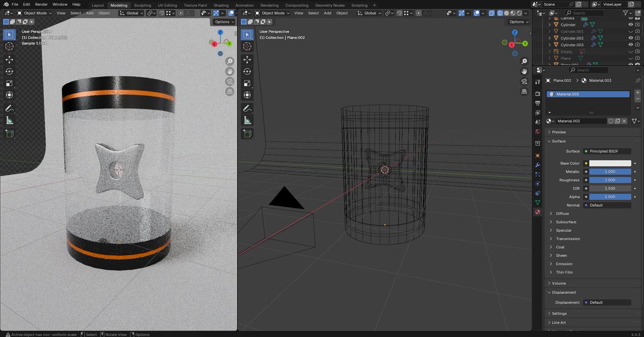Switch to the Sculpting workspace tab
The height and width of the screenshot is (337, 644).
143,5
